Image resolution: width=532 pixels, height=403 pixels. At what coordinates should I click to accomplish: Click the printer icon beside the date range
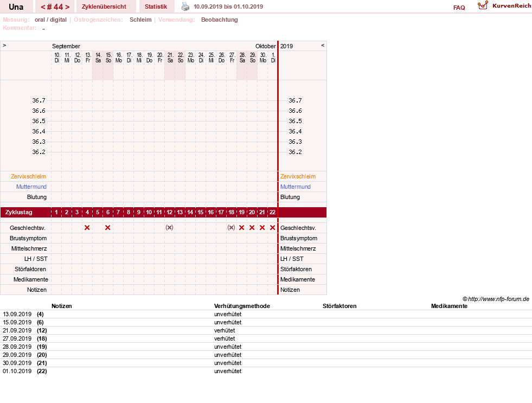pos(185,7)
